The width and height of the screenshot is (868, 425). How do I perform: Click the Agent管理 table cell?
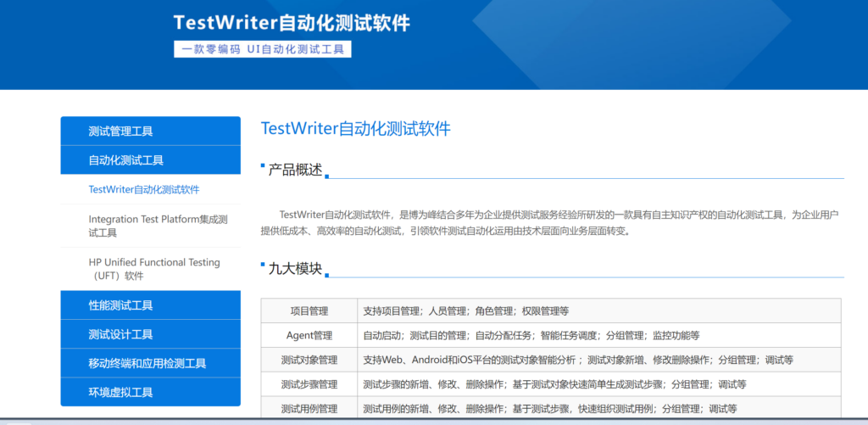coord(309,335)
